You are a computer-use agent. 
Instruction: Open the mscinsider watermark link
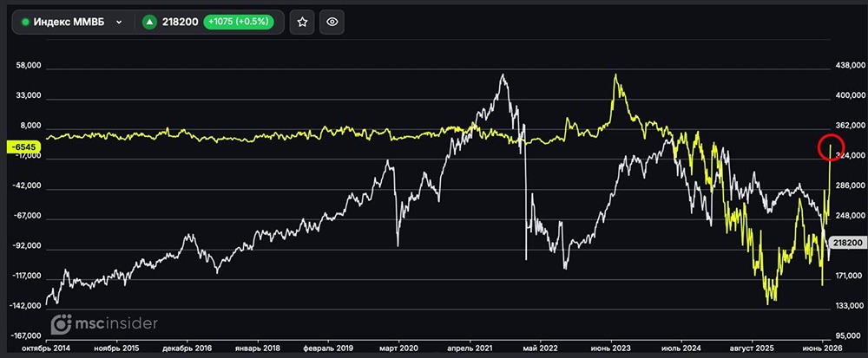tap(104, 324)
